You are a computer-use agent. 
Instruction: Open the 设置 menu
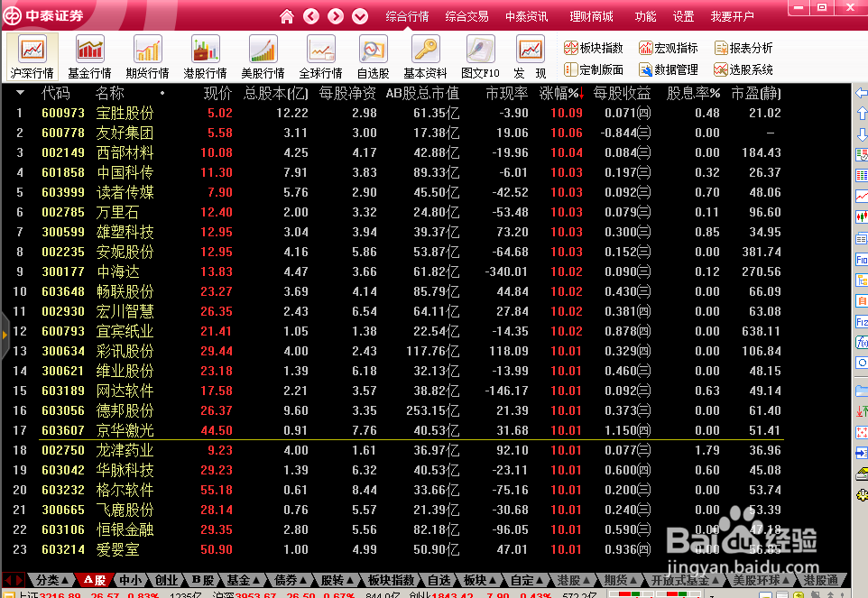(x=684, y=16)
